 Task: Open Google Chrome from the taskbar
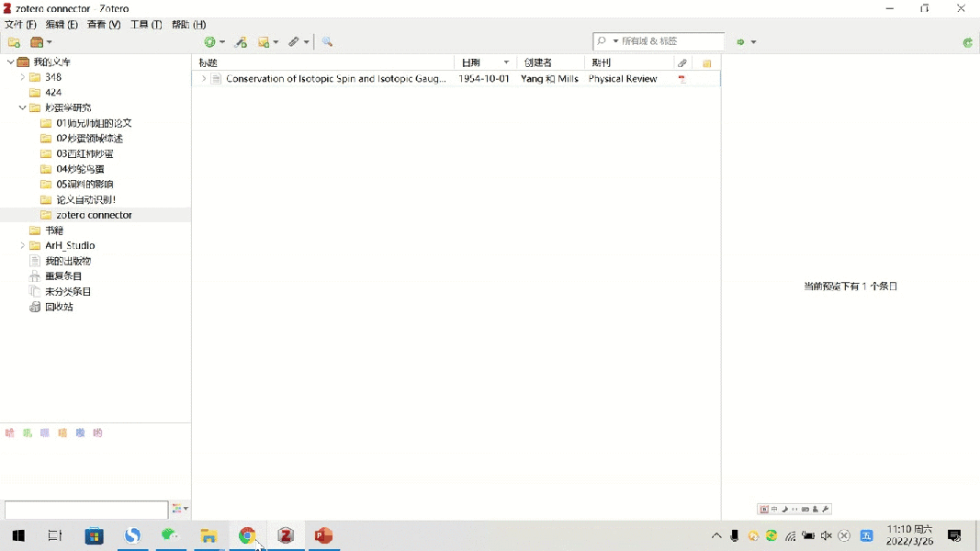click(247, 535)
